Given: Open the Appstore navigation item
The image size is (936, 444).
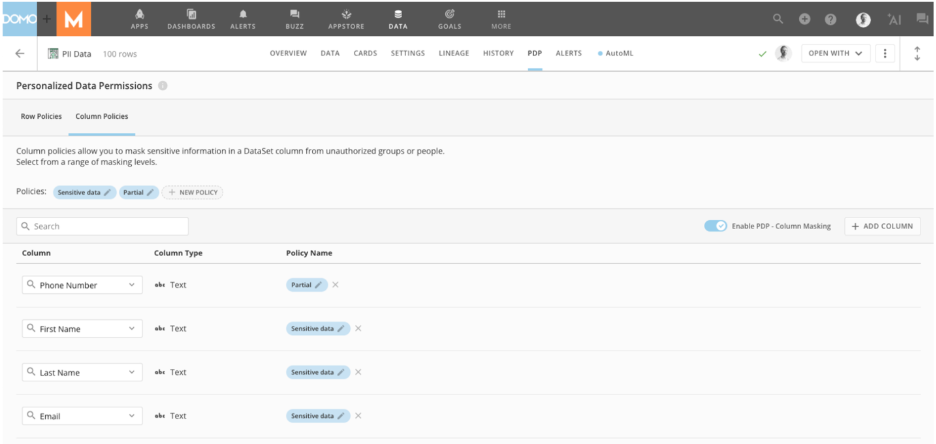Looking at the screenshot, I should point(346,18).
